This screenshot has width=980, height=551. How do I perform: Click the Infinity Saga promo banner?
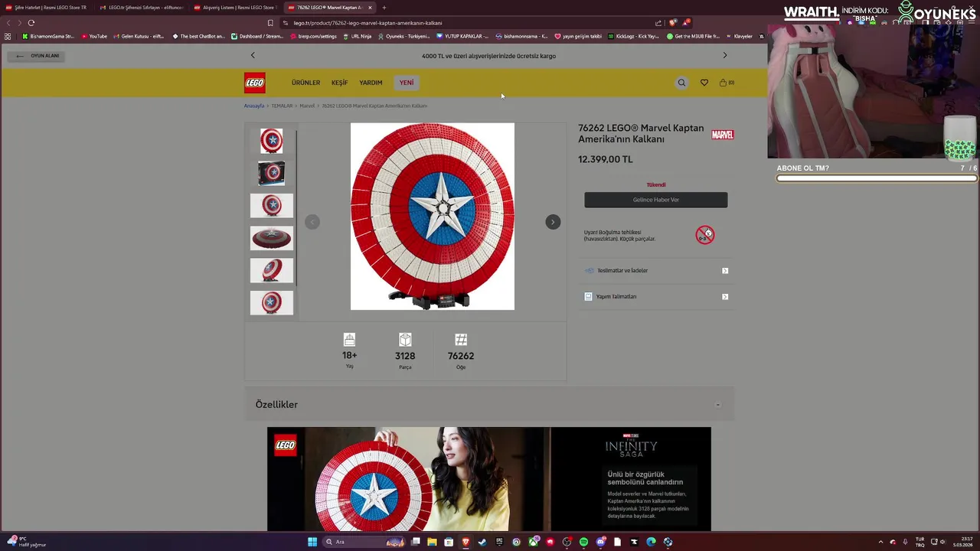coord(489,479)
